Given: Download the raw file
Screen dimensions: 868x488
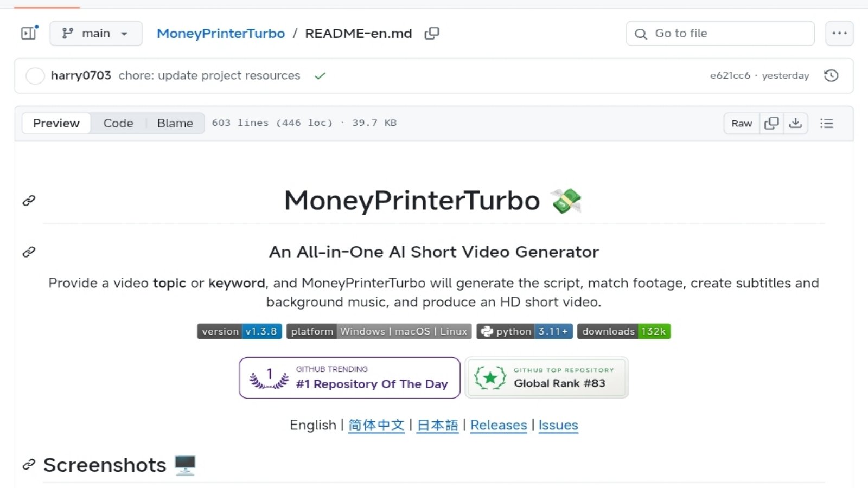Looking at the screenshot, I should (x=795, y=123).
